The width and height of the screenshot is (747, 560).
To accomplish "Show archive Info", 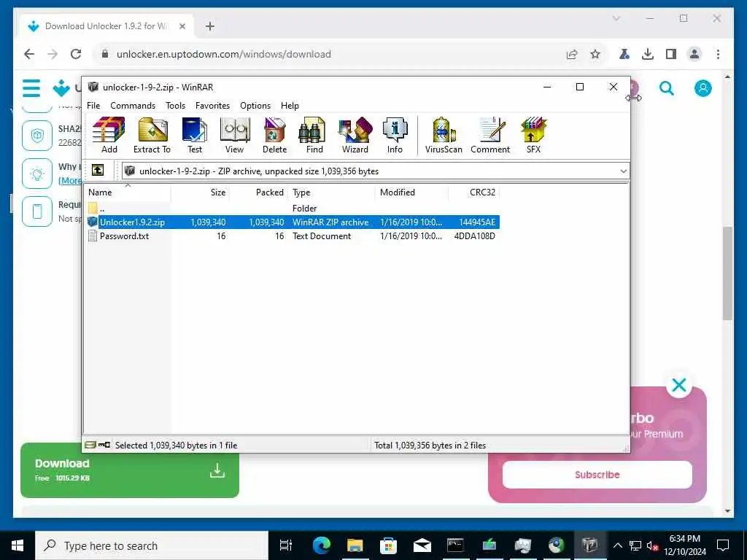I will coord(395,135).
